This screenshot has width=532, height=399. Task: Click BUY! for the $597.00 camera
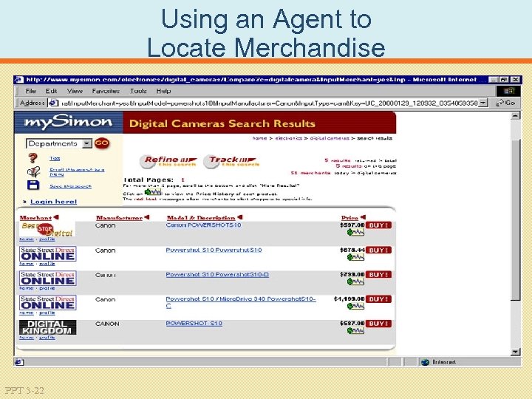[x=378, y=225]
